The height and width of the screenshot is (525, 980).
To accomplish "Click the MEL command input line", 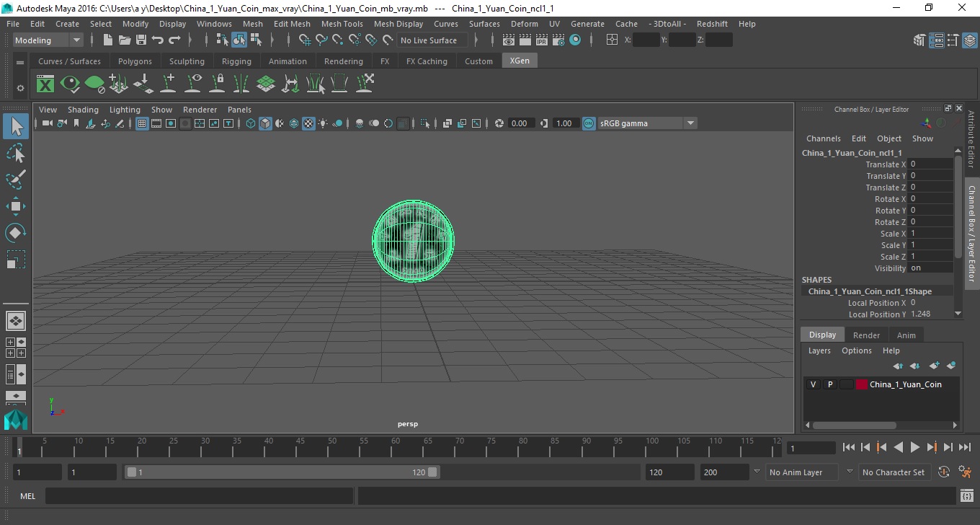I will tap(200, 496).
